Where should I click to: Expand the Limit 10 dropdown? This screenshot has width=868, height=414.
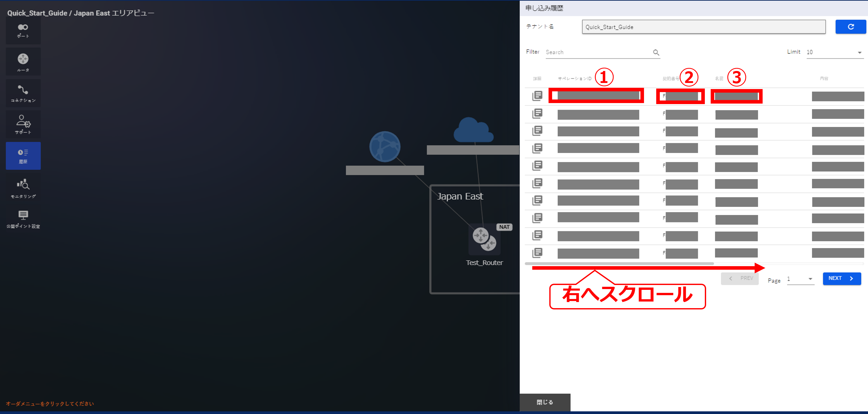[834, 52]
